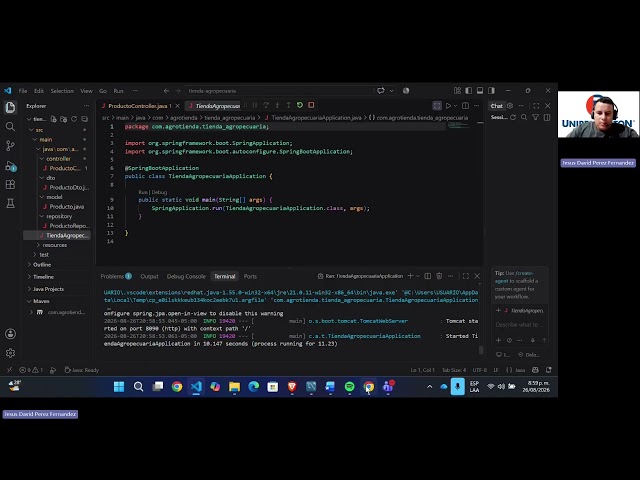Toggle the bottom panel layout button
This screenshot has height=480, width=640.
(480, 91)
